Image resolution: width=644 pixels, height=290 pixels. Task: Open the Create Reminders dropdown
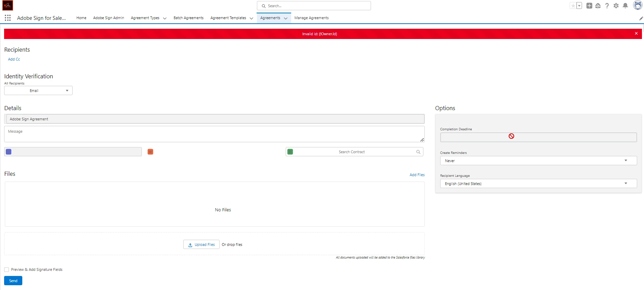538,161
